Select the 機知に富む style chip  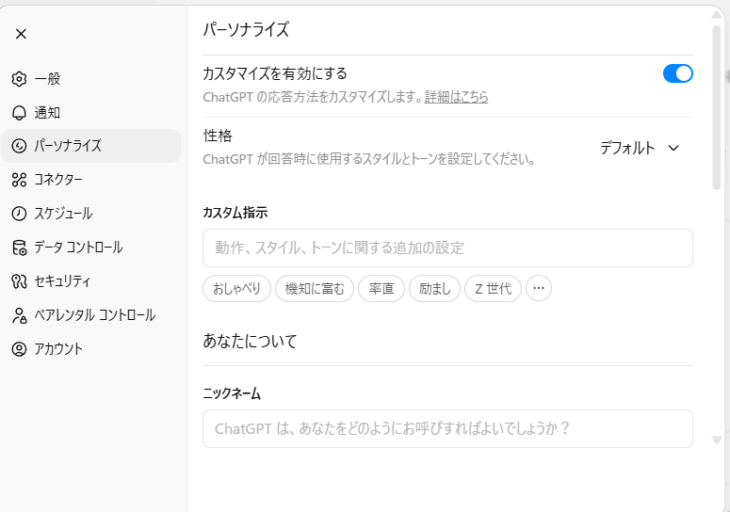click(x=314, y=289)
